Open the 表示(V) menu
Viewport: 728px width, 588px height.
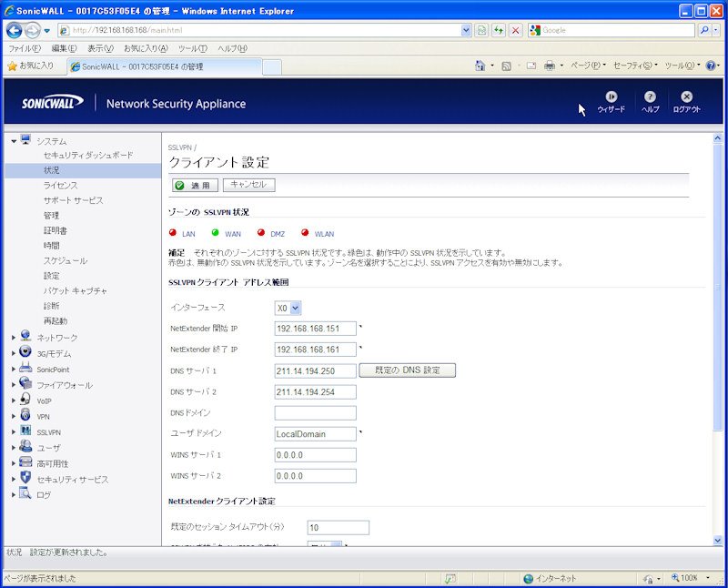(100, 48)
